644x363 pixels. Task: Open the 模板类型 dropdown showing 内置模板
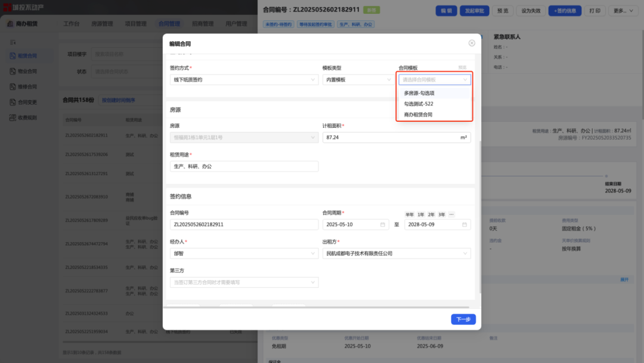coord(357,79)
